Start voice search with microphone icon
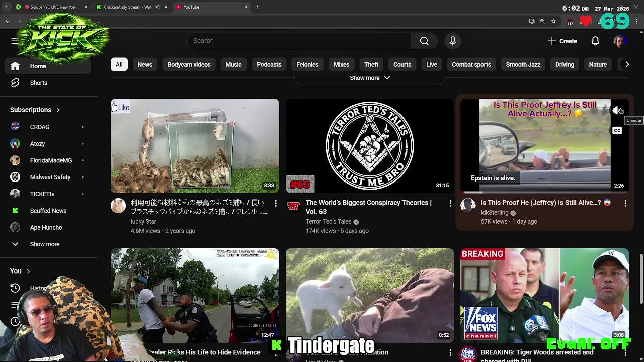 point(452,41)
